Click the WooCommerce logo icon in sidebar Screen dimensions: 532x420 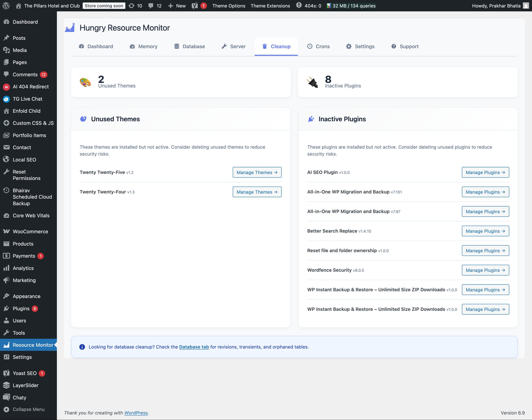click(x=6, y=231)
